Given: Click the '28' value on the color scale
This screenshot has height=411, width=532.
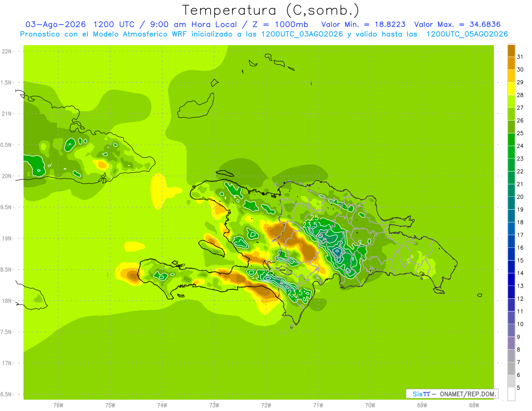Looking at the screenshot, I should [x=520, y=95].
